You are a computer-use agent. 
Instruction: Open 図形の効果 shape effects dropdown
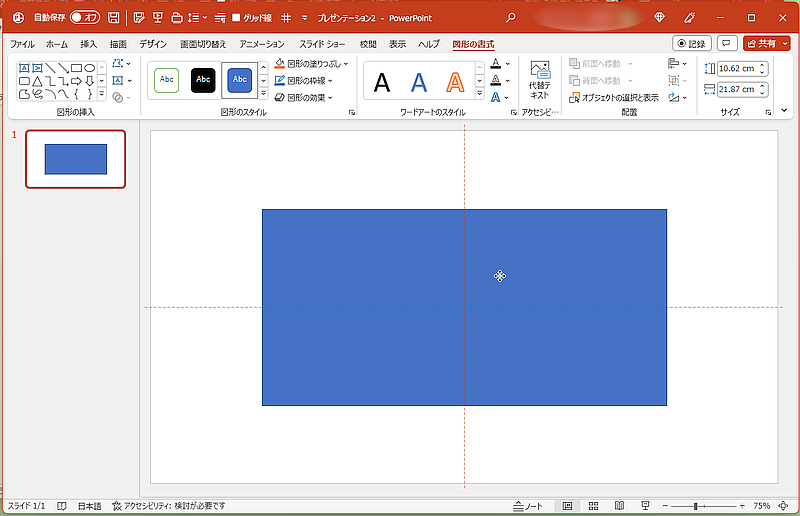304,97
